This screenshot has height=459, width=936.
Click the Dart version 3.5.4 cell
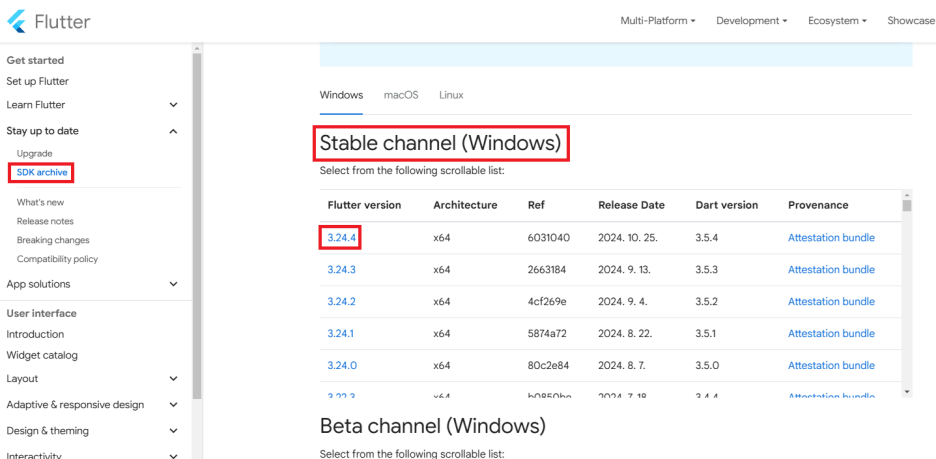[707, 238]
